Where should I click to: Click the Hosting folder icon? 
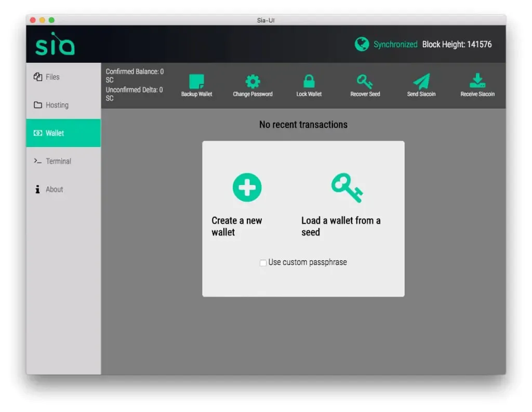(x=37, y=104)
